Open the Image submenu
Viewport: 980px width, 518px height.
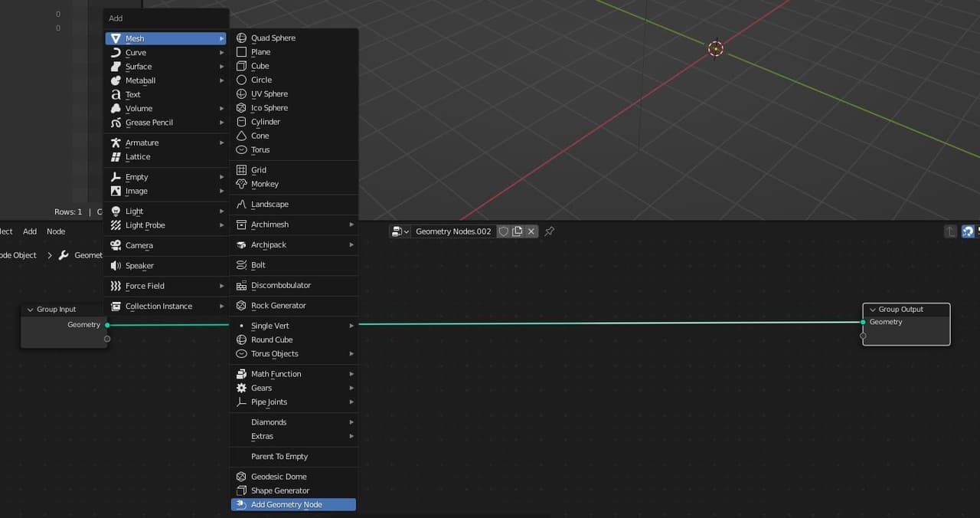[165, 191]
